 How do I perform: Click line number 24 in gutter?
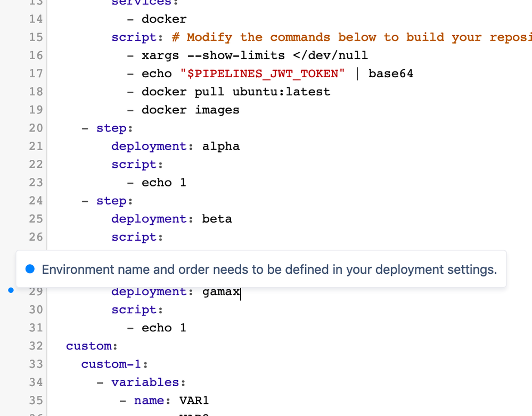point(36,200)
